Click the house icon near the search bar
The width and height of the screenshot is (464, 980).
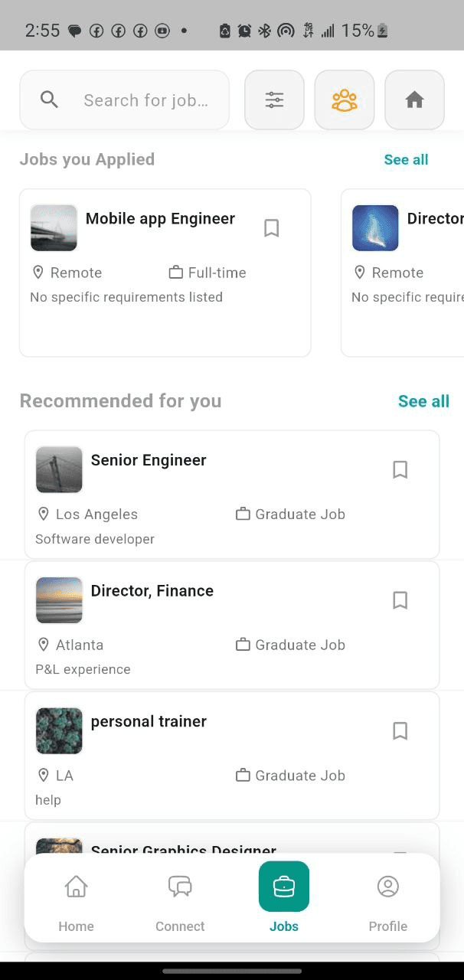pyautogui.click(x=414, y=100)
